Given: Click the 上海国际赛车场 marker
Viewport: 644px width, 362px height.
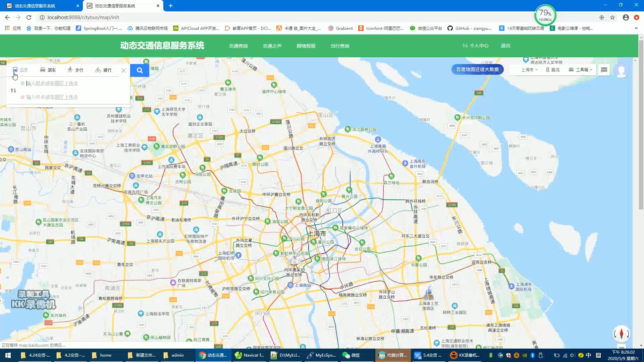Looking at the screenshot, I should (171, 160).
